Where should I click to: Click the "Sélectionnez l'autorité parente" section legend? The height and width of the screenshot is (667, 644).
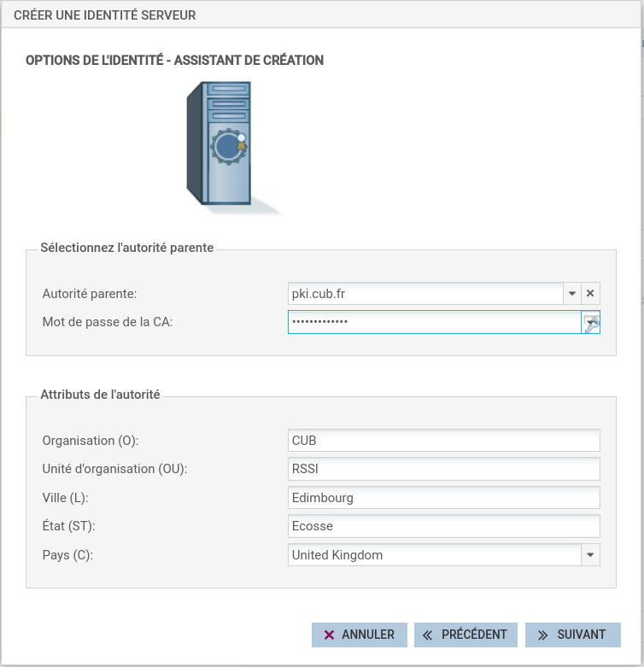point(127,249)
